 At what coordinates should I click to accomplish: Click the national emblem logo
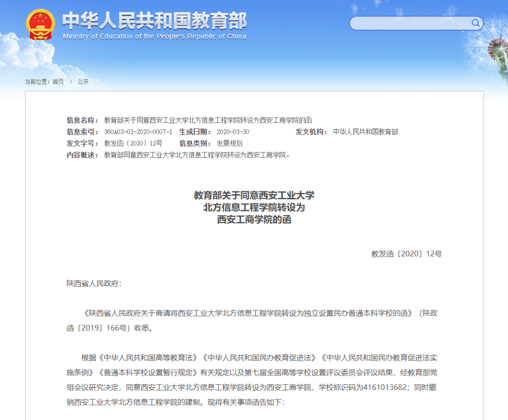40,24
